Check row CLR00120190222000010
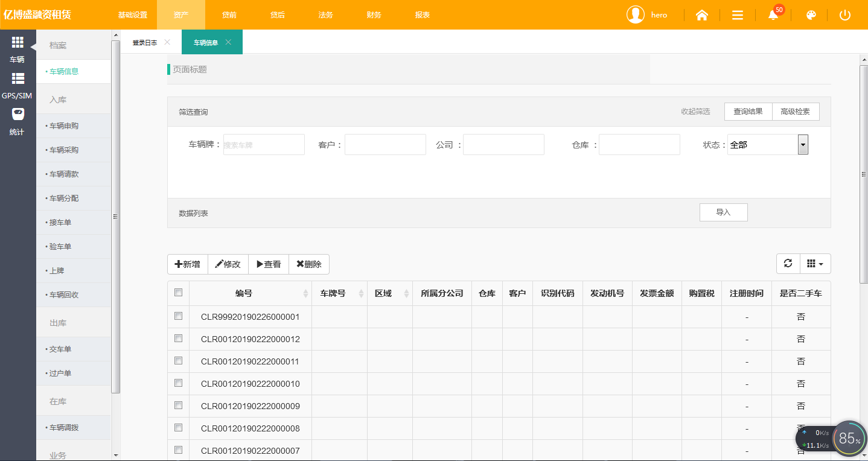Viewport: 868px width, 461px height. pyautogui.click(x=178, y=383)
